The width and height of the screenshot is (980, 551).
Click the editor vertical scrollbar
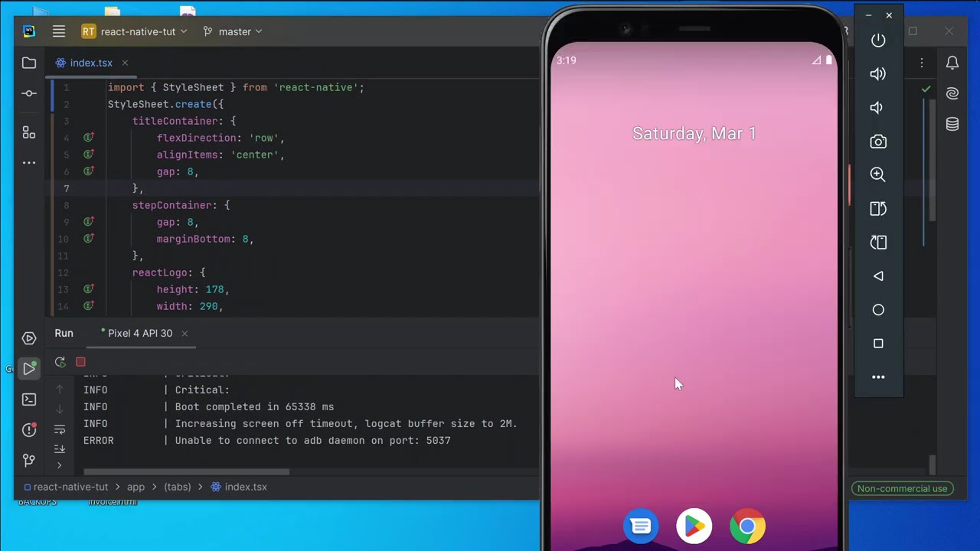coord(933,159)
